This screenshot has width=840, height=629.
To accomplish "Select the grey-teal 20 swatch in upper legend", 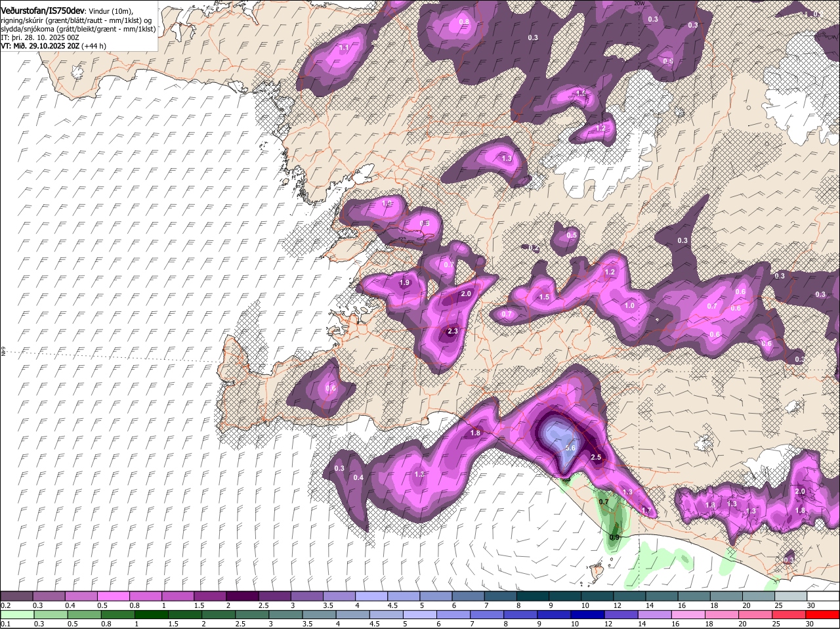I will pyautogui.click(x=759, y=596).
